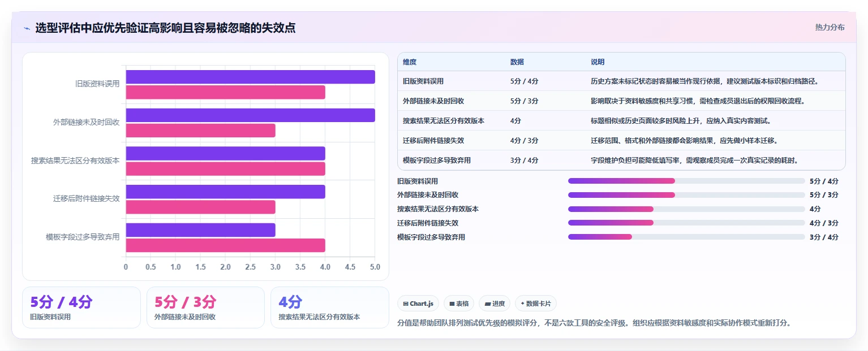Image resolution: width=868 pixels, height=351 pixels.
Task: Click the purple chart bar for 模板字段过多导致弃用
Action: click(x=200, y=230)
